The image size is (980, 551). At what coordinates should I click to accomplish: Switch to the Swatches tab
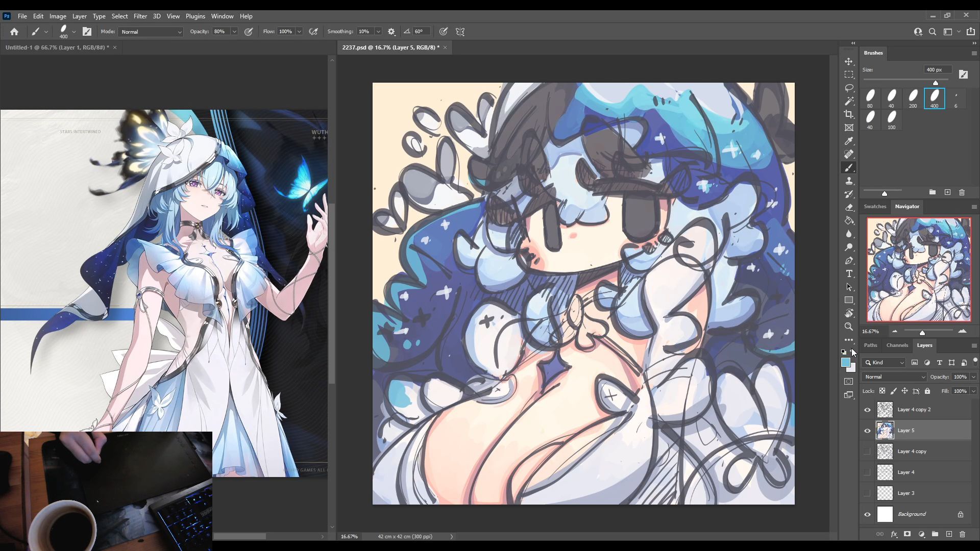[875, 207]
